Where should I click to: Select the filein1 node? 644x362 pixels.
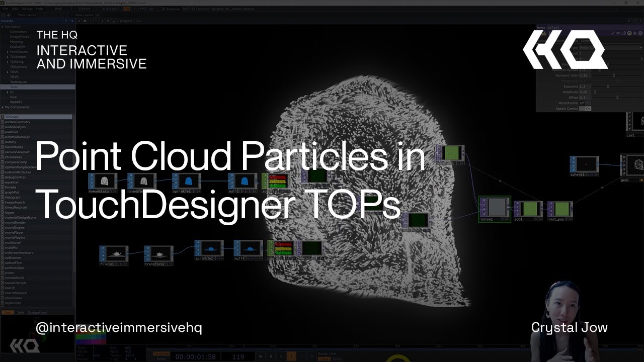tap(114, 255)
